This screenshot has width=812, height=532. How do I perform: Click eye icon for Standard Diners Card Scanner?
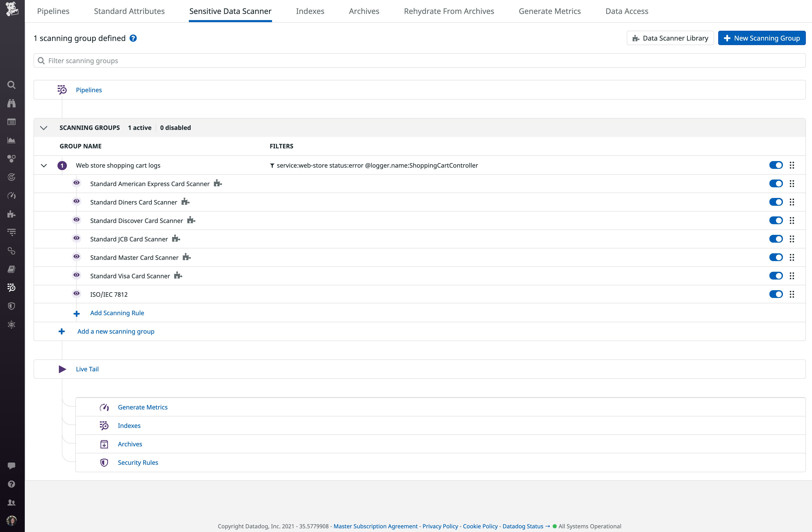[76, 201]
